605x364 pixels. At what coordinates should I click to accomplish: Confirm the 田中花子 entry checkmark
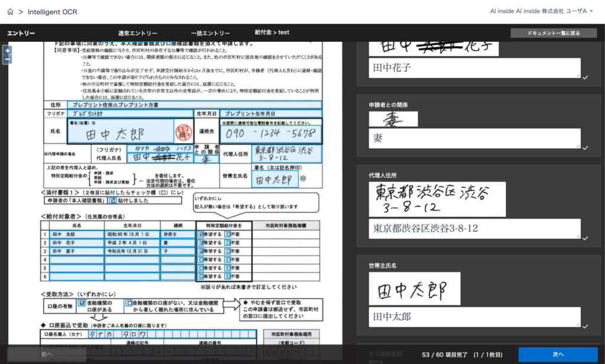(x=586, y=77)
